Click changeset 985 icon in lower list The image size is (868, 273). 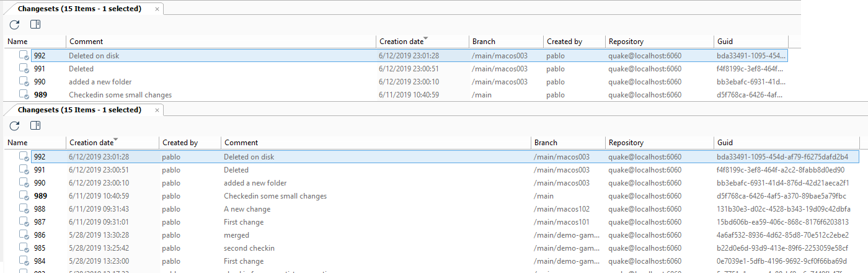pyautogui.click(x=24, y=248)
